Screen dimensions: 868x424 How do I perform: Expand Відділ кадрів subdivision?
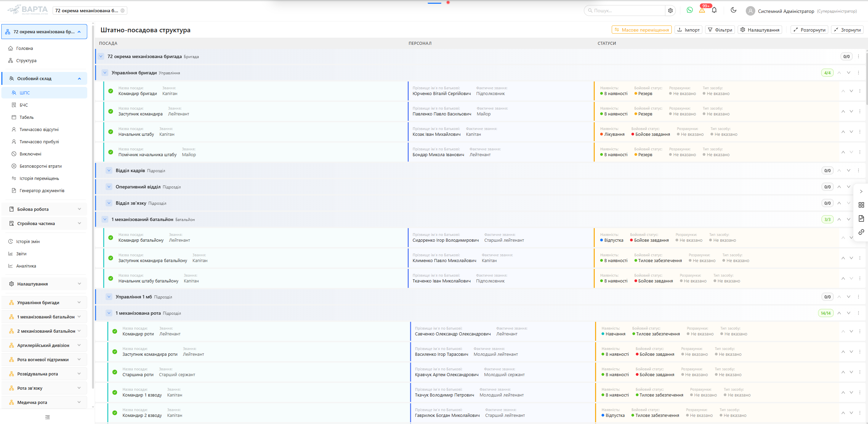click(x=109, y=170)
